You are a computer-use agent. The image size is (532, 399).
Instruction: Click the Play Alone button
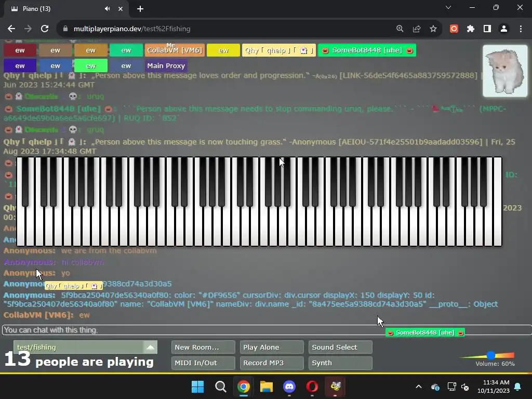click(271, 347)
